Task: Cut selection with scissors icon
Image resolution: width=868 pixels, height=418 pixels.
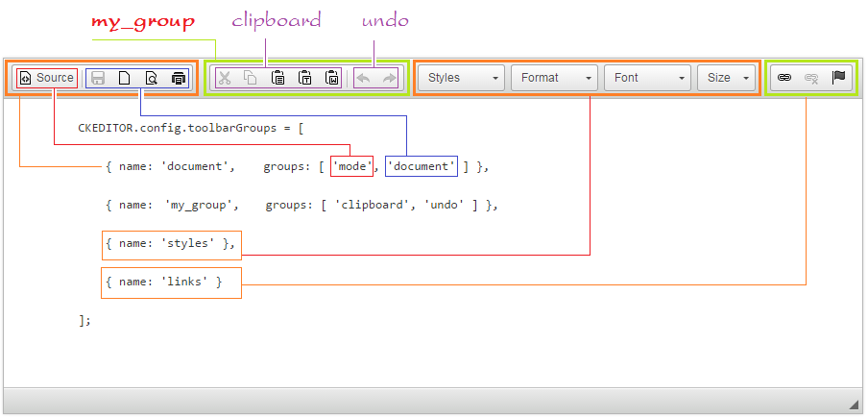Action: pos(224,78)
